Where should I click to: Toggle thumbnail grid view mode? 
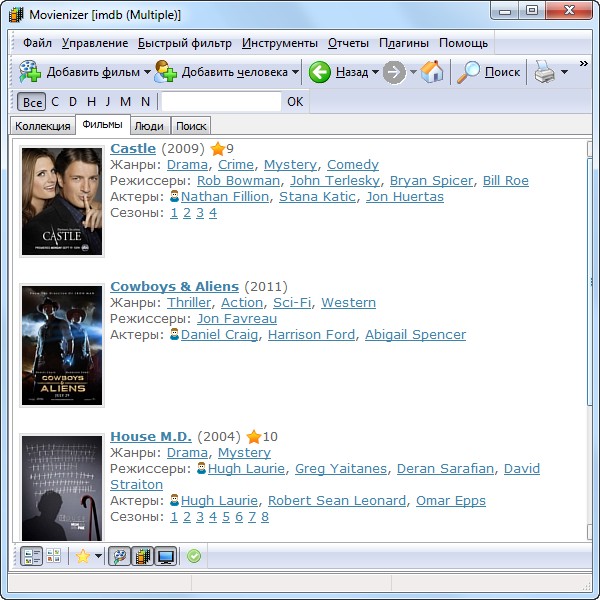coord(53,556)
